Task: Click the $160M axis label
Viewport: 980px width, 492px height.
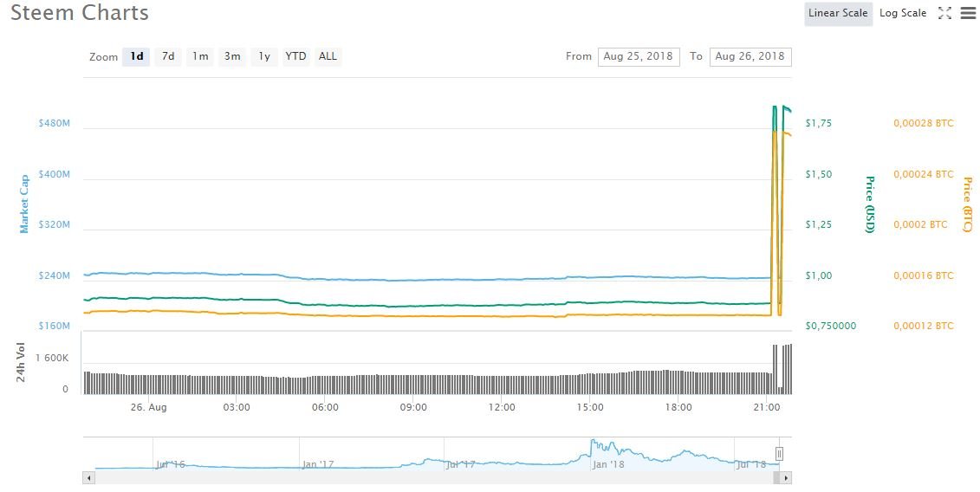Action: [x=55, y=326]
